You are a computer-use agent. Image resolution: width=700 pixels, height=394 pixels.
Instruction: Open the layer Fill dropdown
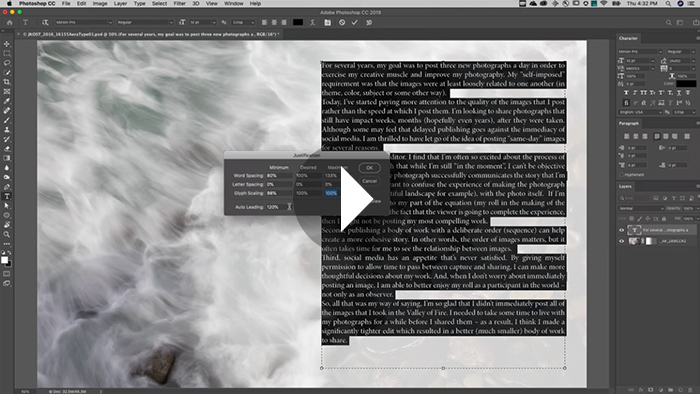point(697,219)
